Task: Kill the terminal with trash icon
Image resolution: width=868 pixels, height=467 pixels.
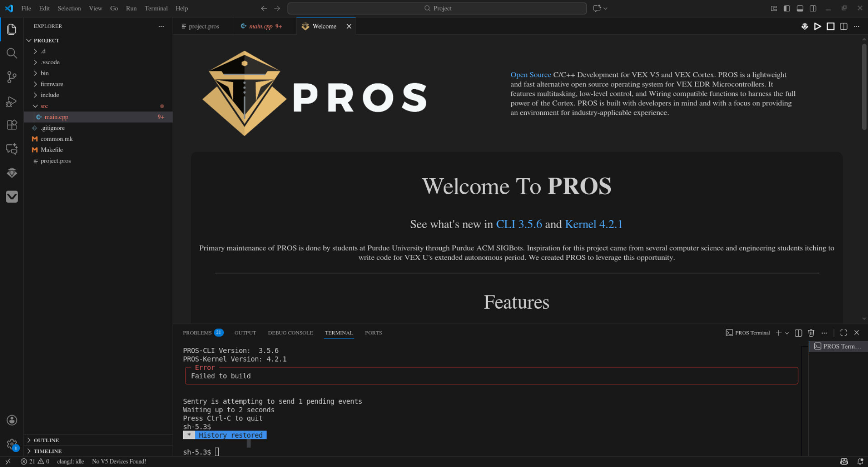Action: [x=811, y=333]
